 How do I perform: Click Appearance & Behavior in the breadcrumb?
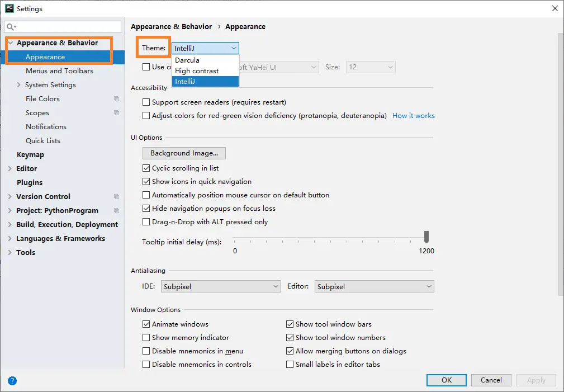tap(171, 27)
